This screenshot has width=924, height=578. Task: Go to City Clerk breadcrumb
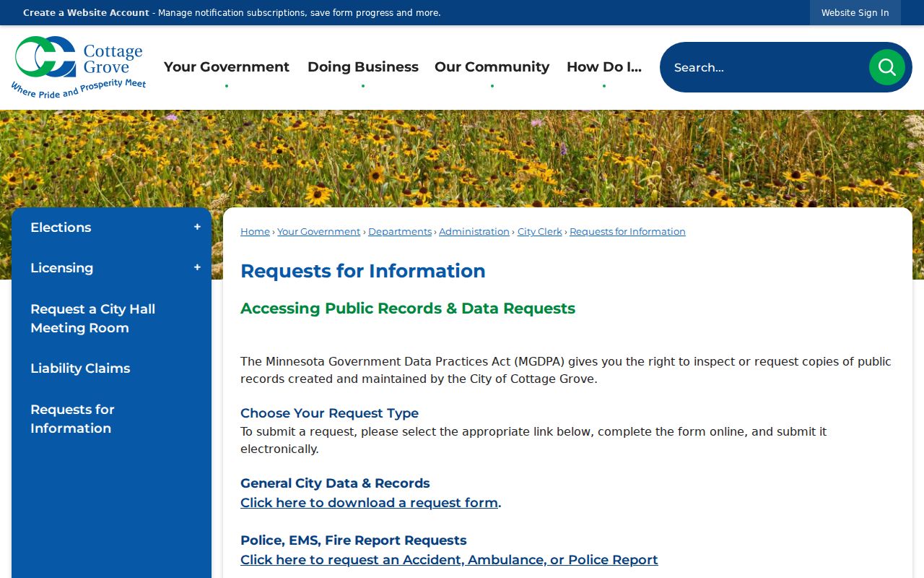coord(540,232)
